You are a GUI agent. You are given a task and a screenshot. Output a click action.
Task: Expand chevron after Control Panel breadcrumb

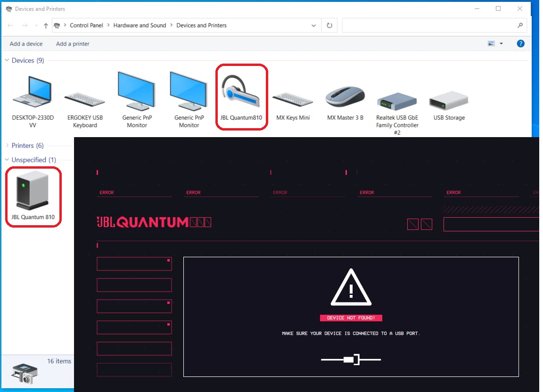[x=108, y=25]
